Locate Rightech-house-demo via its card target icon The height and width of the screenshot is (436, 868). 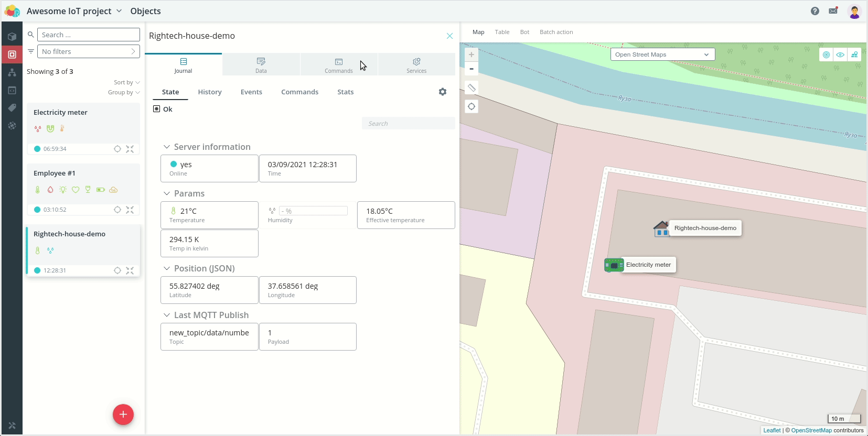click(x=117, y=270)
